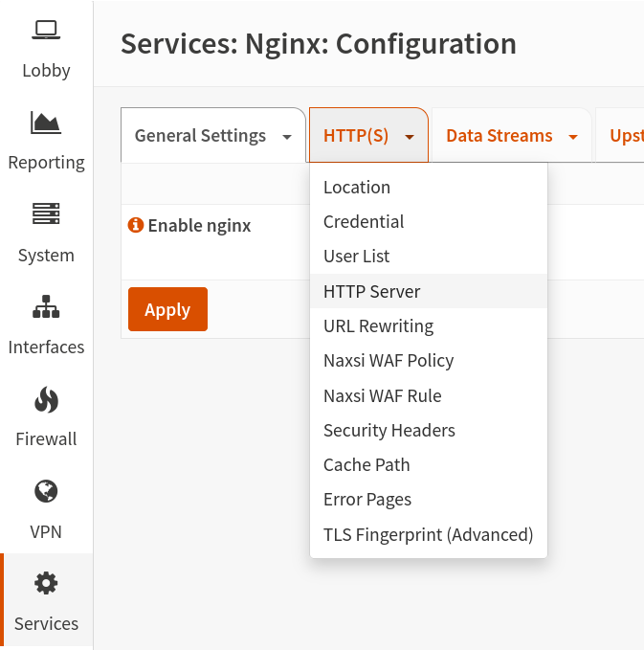The image size is (644, 650).
Task: Open the Services gear icon
Action: [x=46, y=583]
